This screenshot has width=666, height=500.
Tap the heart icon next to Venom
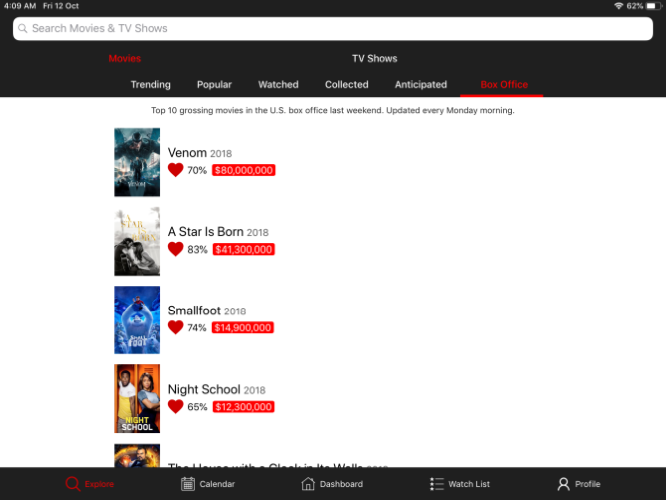click(x=175, y=170)
